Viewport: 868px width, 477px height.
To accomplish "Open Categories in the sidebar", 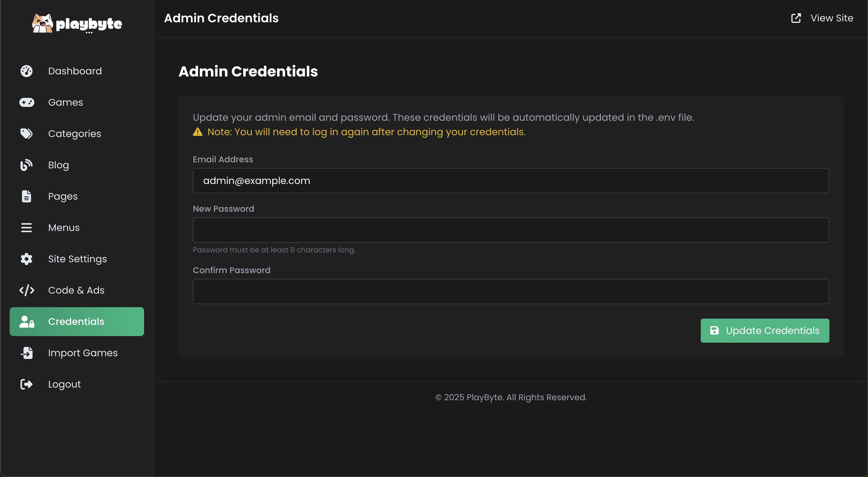I will point(77,134).
